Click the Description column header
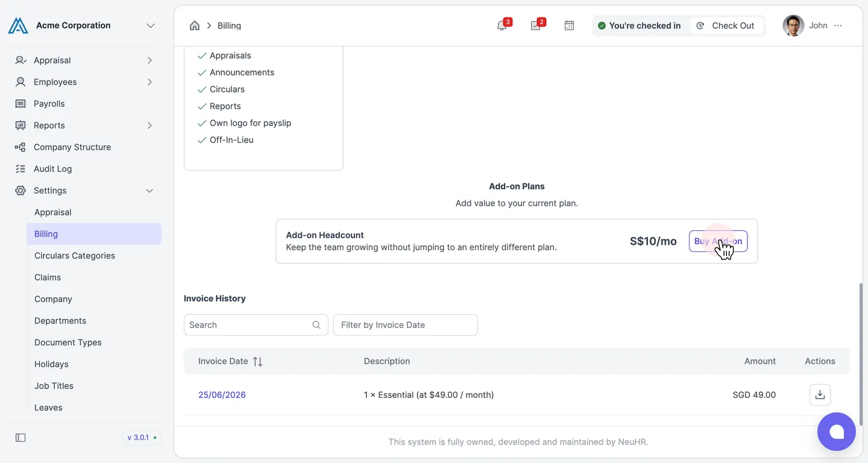The width and height of the screenshot is (868, 463). 387,361
